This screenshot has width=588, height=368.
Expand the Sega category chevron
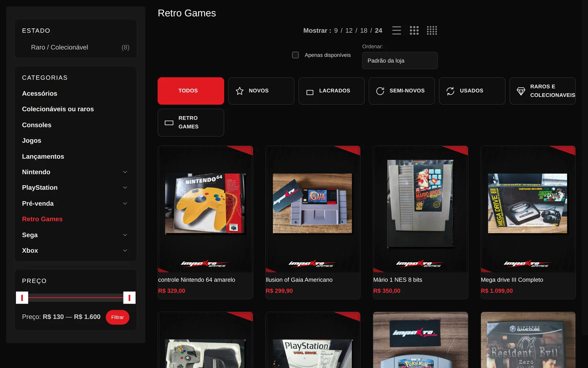tap(125, 235)
